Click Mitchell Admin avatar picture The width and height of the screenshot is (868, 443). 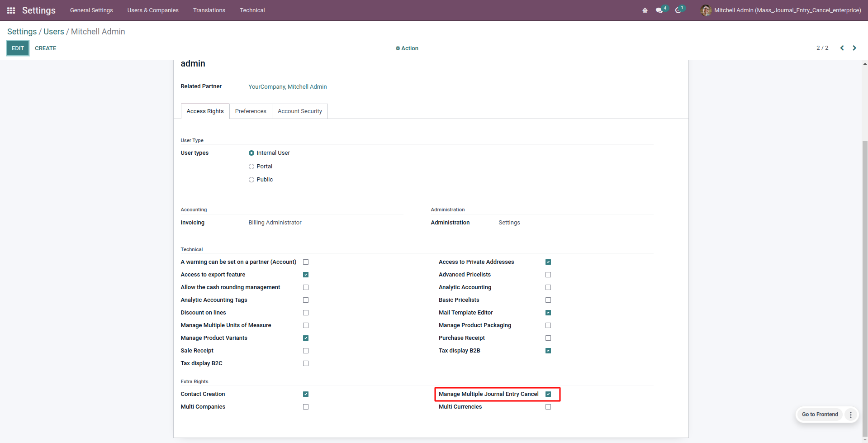coord(706,10)
